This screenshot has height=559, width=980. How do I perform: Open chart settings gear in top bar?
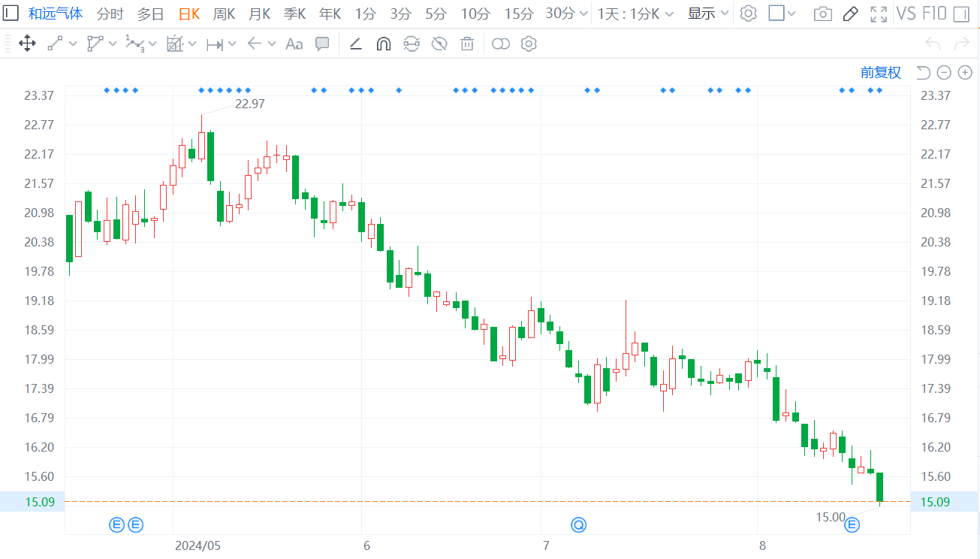pyautogui.click(x=748, y=14)
